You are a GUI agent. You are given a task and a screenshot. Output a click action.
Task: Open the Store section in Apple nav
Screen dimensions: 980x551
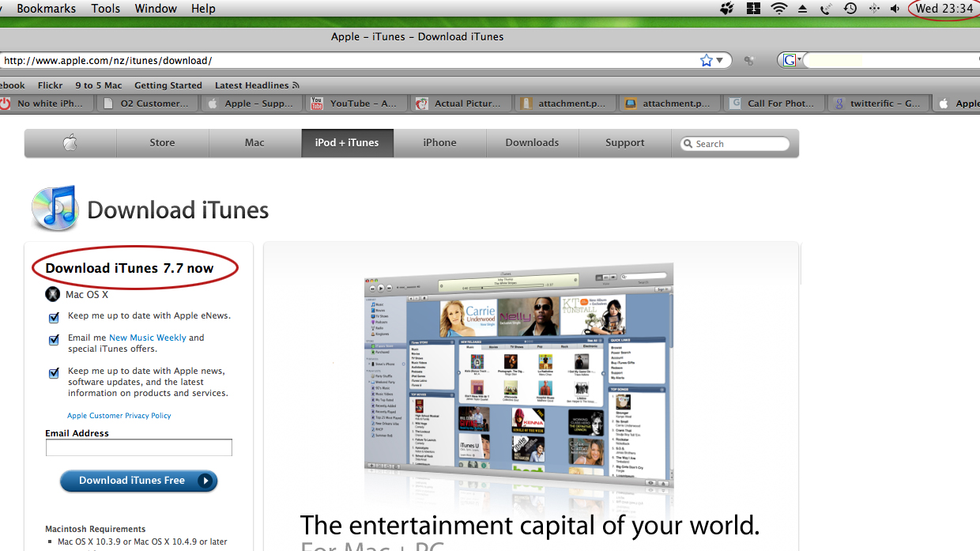click(163, 143)
